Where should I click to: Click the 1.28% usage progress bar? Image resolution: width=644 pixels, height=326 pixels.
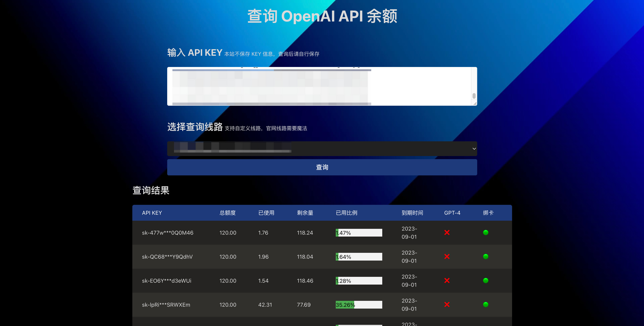coord(359,281)
